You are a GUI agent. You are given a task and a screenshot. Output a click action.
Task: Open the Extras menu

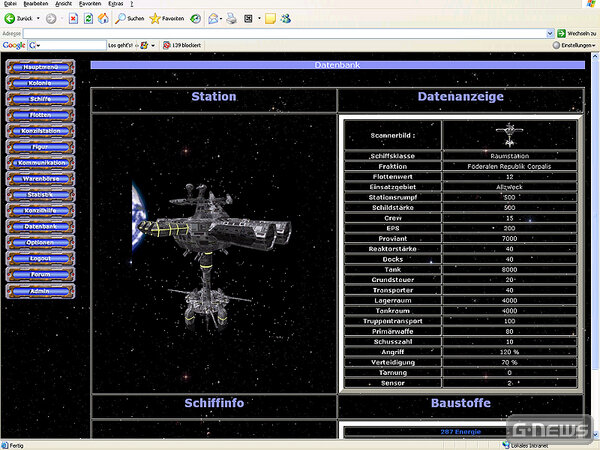pos(116,3)
